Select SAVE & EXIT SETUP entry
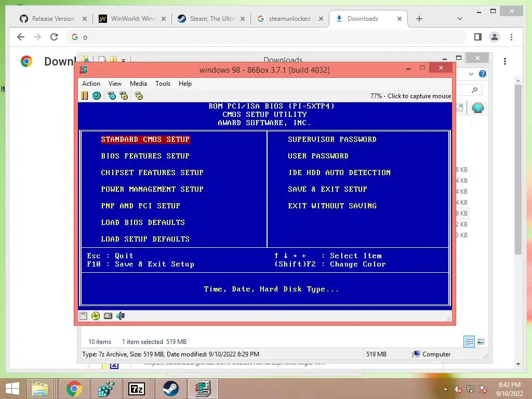The height and width of the screenshot is (399, 532). coord(327,189)
